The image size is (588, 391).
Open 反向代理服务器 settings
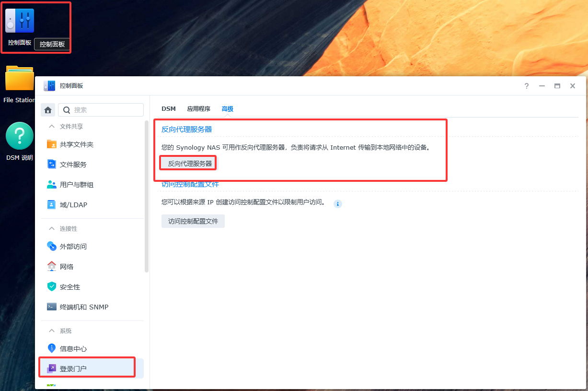tap(187, 163)
